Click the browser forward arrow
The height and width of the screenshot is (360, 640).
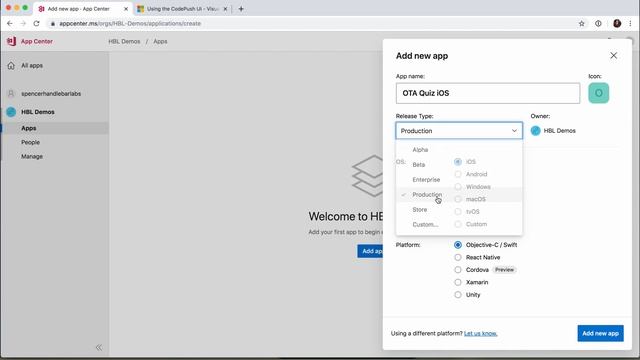tap(23, 23)
